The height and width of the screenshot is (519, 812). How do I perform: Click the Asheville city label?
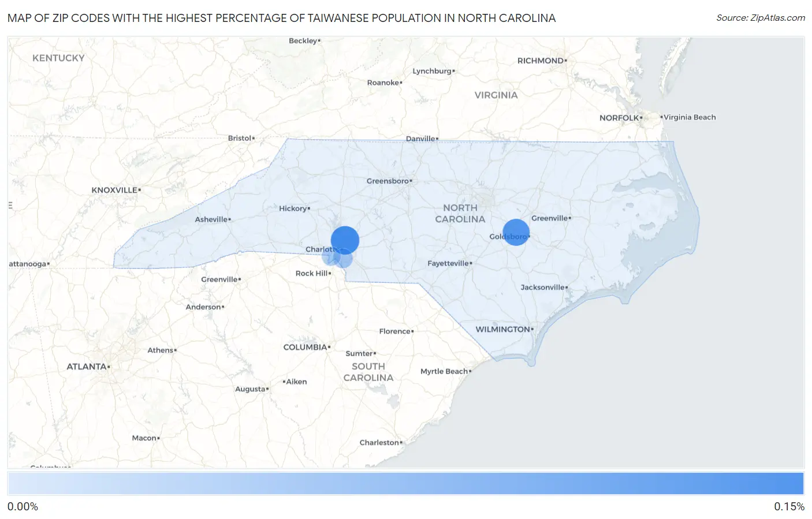[x=211, y=219]
